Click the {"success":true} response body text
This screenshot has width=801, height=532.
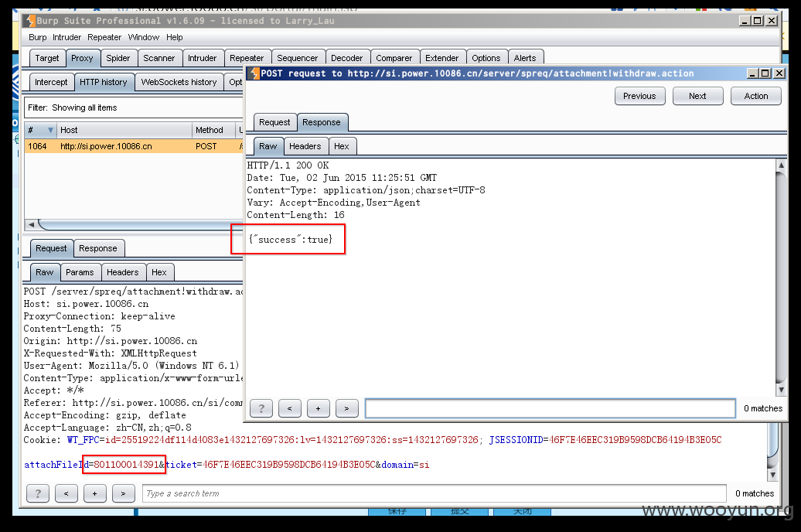point(290,240)
